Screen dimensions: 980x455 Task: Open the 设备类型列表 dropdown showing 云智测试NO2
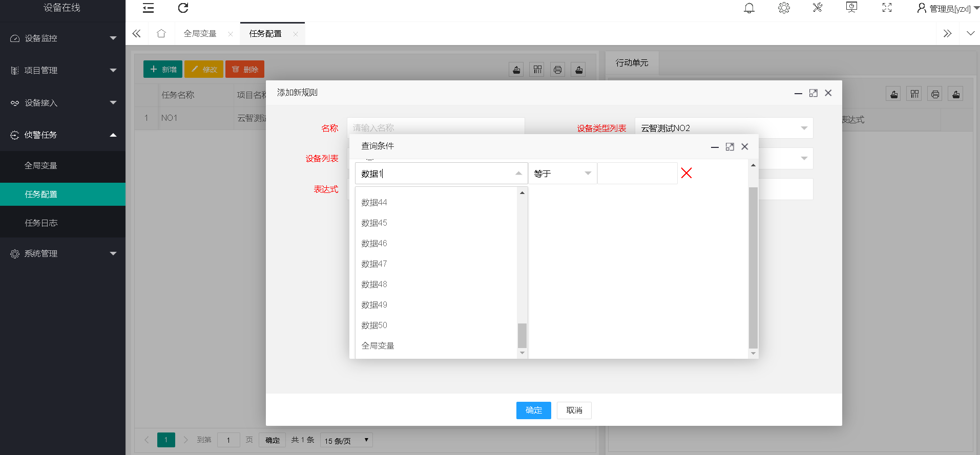pos(724,128)
